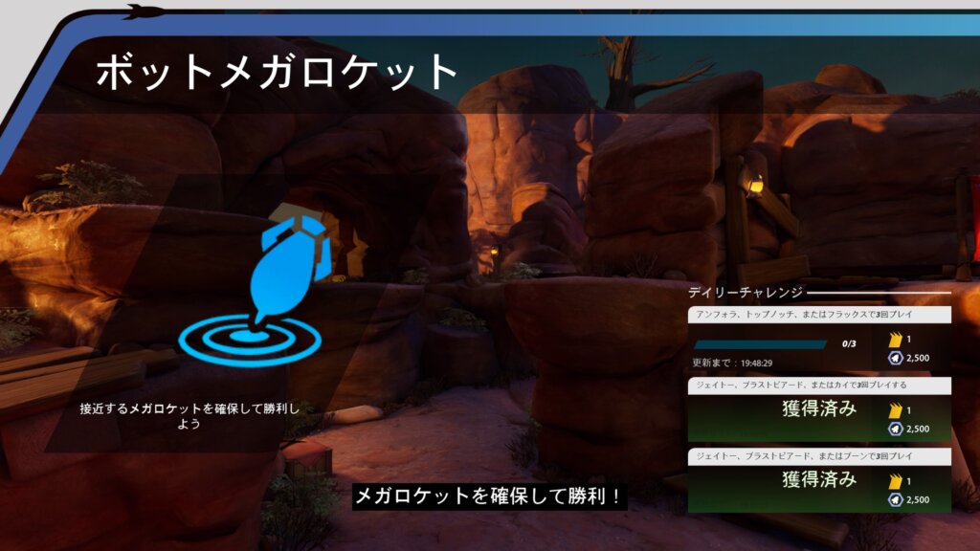Click the 0/3 challenge progress bar

tap(760, 344)
